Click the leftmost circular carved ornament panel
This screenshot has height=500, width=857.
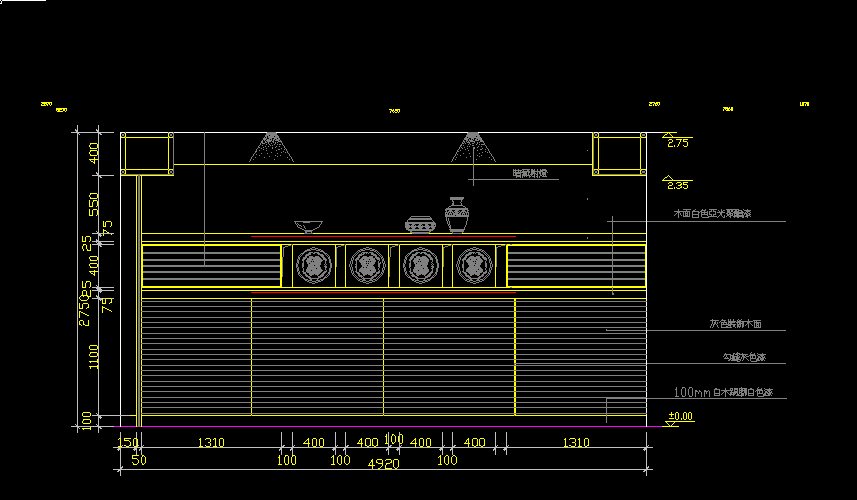pyautogui.click(x=313, y=266)
